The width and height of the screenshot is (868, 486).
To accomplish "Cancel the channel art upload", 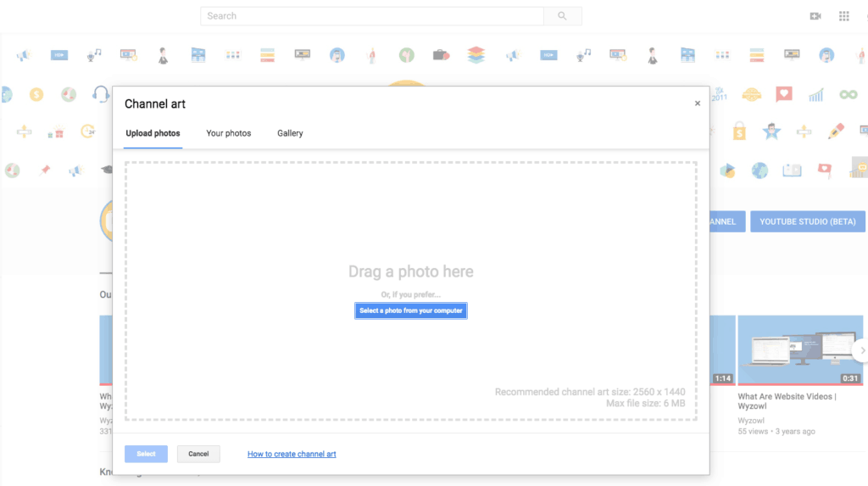I will point(198,454).
